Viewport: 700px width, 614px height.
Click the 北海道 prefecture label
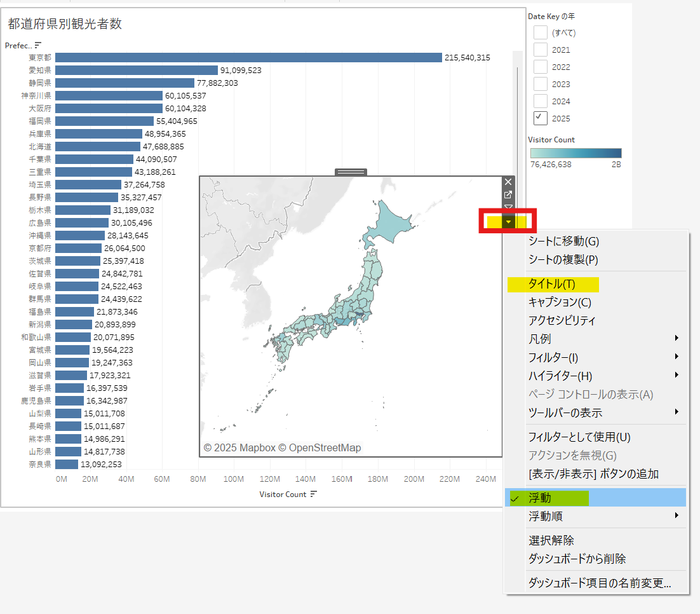coord(40,147)
